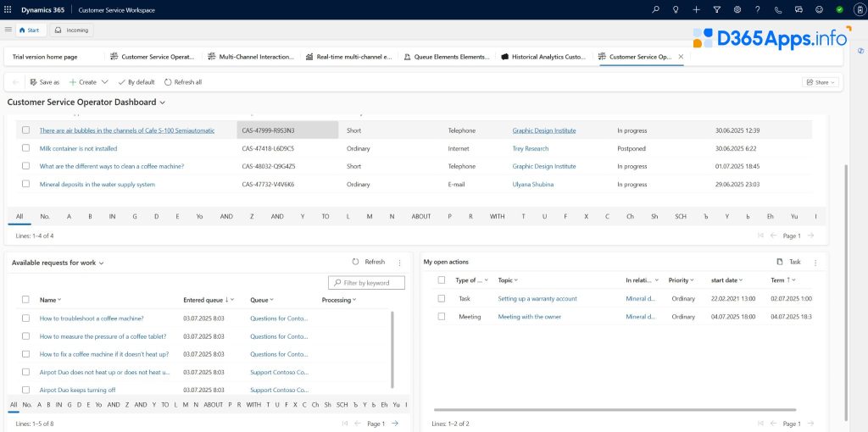Open the Entered queue column menu
Viewport: 868px width, 432px height.
209,300
